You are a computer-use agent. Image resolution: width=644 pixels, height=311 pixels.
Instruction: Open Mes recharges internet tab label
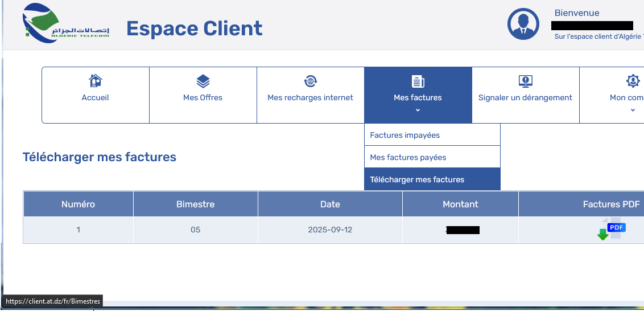(311, 97)
